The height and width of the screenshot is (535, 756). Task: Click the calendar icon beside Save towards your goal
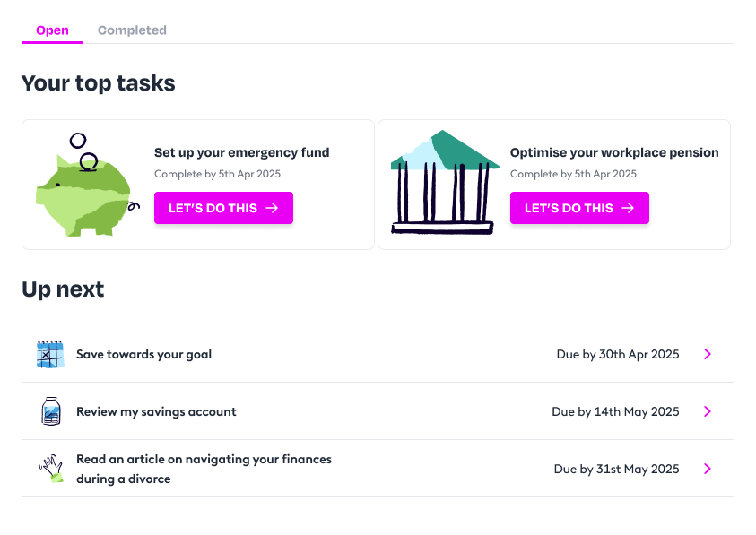tap(50, 354)
